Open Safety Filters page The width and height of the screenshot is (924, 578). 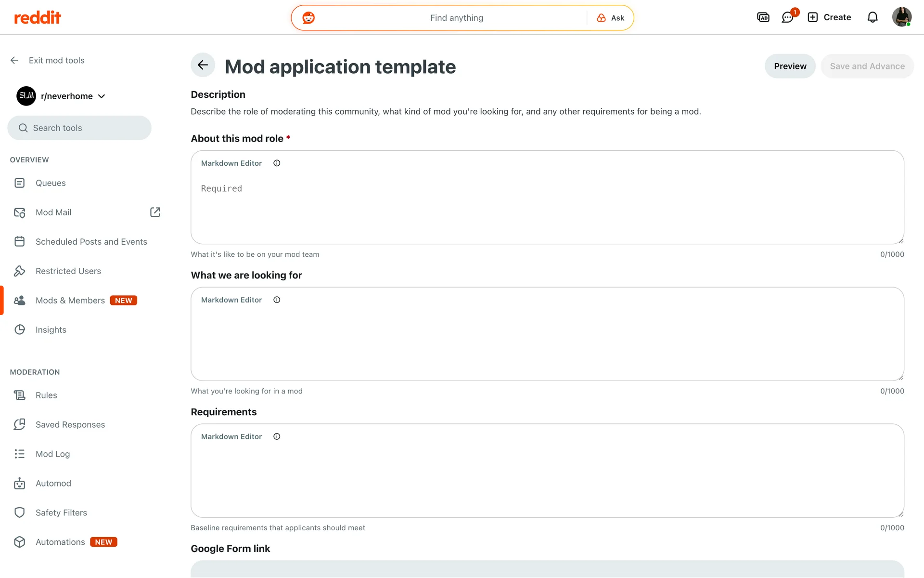(61, 513)
